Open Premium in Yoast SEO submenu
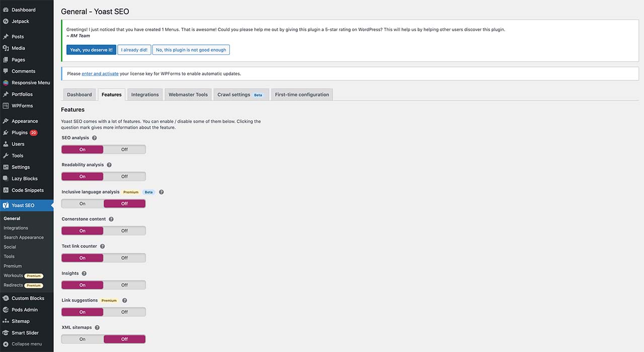Viewport: 644px width, 352px height. coord(13,266)
